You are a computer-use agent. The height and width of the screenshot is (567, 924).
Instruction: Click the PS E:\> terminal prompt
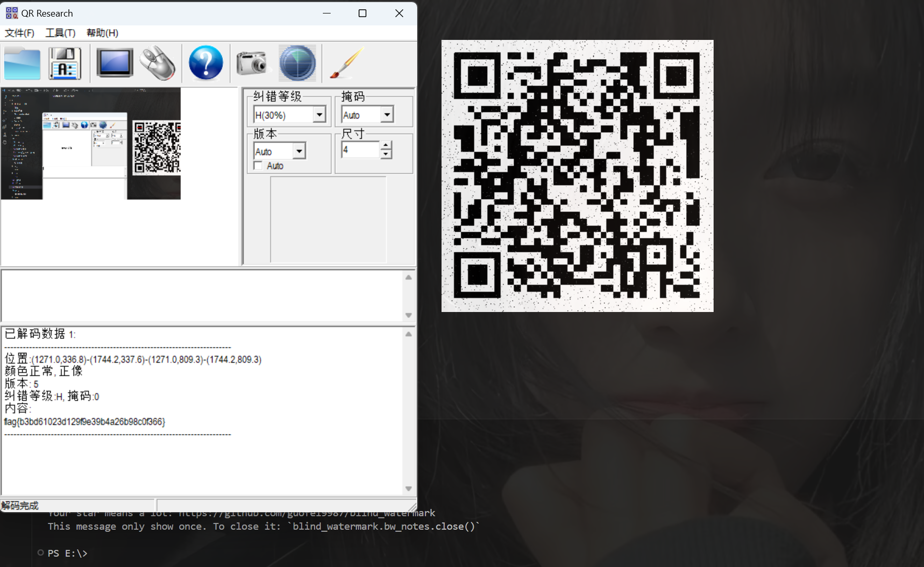[x=67, y=553]
